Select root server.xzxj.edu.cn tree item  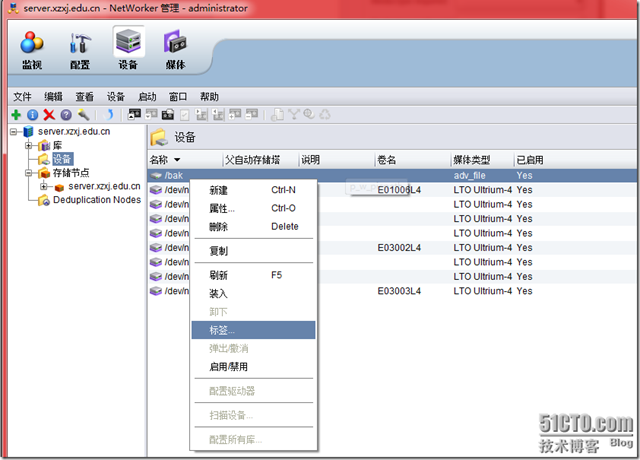pyautogui.click(x=74, y=131)
